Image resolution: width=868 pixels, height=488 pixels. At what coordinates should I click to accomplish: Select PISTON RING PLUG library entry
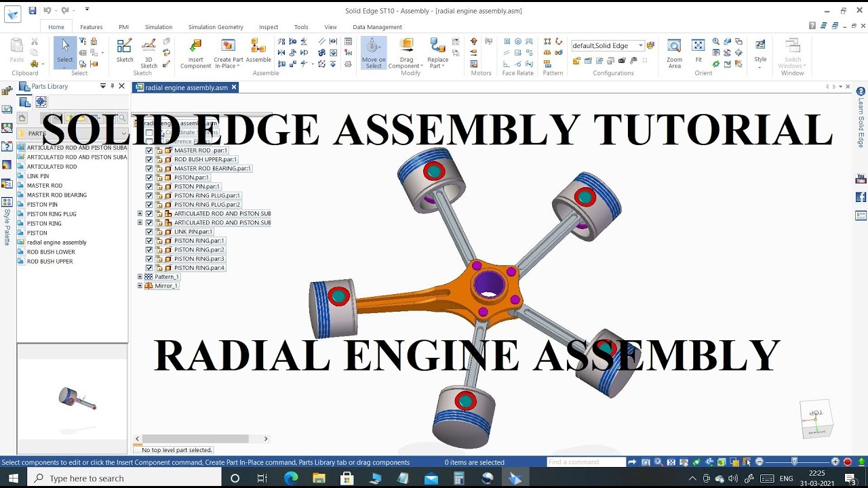coord(52,214)
